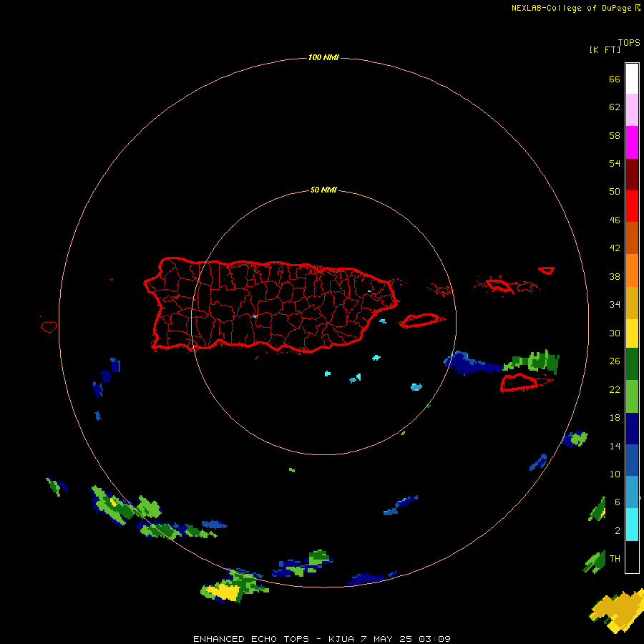This screenshot has height=644, width=644.
Task: Click the legend value "66"
Action: [615, 79]
